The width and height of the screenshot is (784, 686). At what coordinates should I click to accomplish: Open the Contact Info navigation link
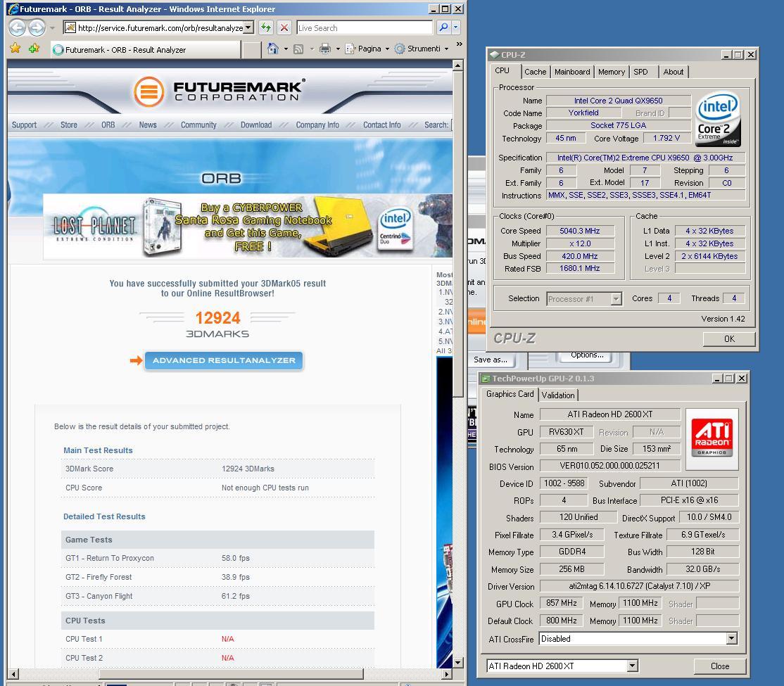[381, 125]
